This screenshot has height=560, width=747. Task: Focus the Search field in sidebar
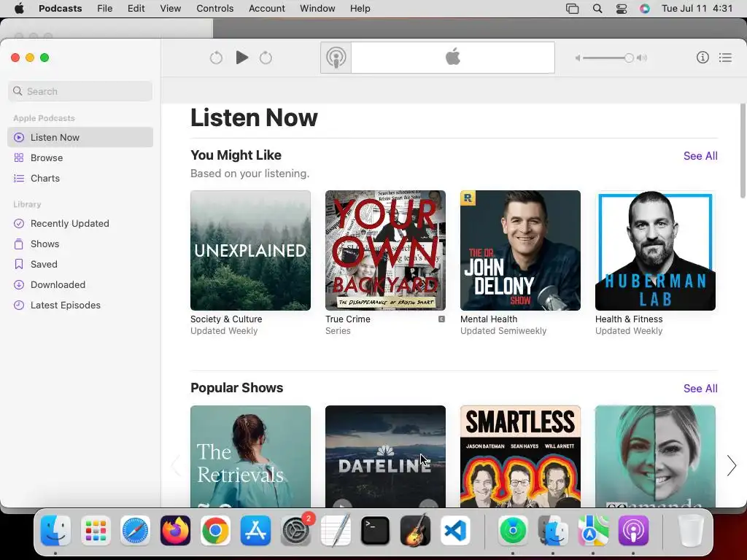[x=80, y=91]
